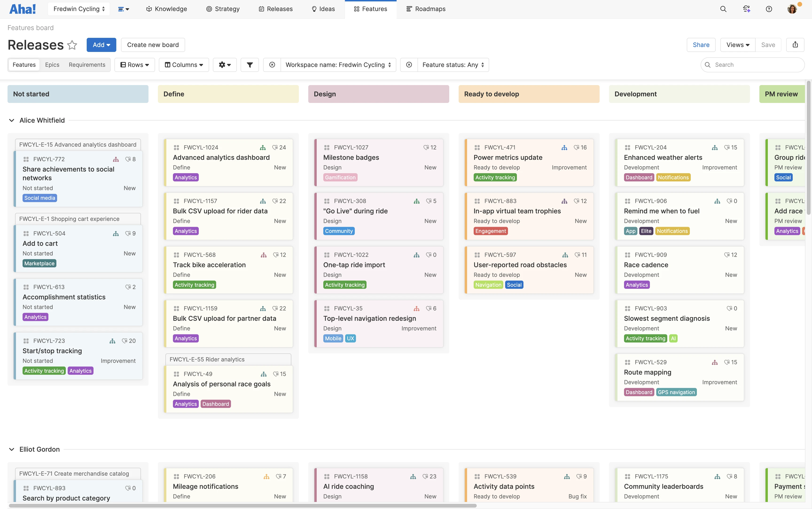Click drag handle icon on FWCYL-471 card

pyautogui.click(x=477, y=147)
